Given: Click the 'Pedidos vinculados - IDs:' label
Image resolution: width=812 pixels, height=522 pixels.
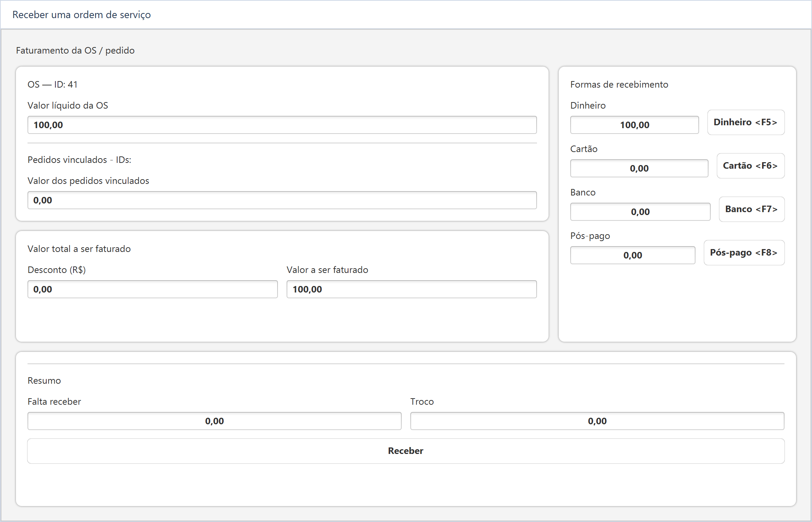Looking at the screenshot, I should click(x=79, y=160).
